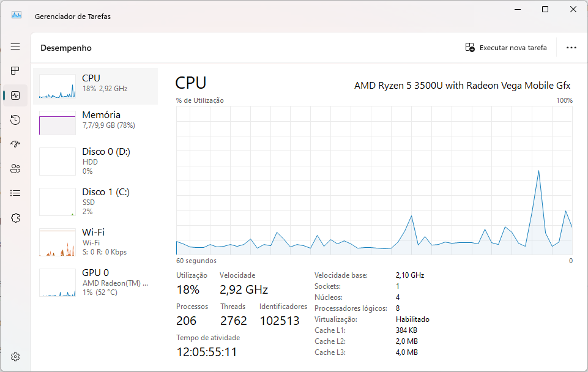
Task: Open Services puzzle icon page
Action: pyautogui.click(x=15, y=218)
